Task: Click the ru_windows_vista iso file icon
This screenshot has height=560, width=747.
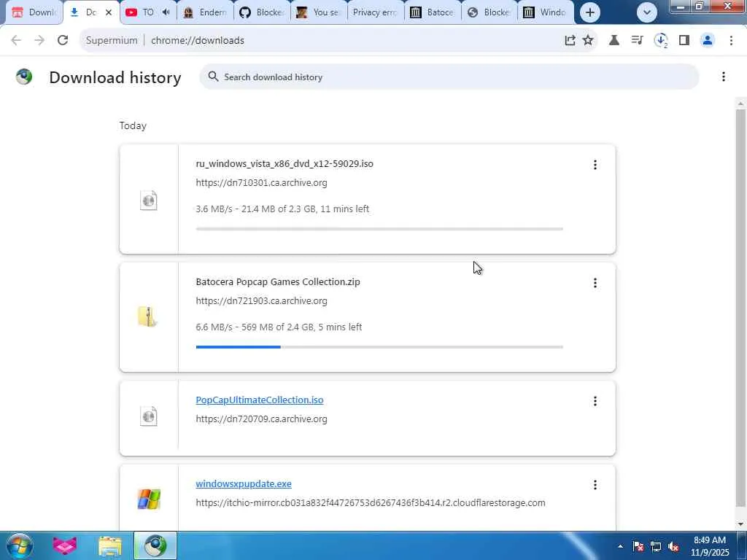Action: click(149, 201)
